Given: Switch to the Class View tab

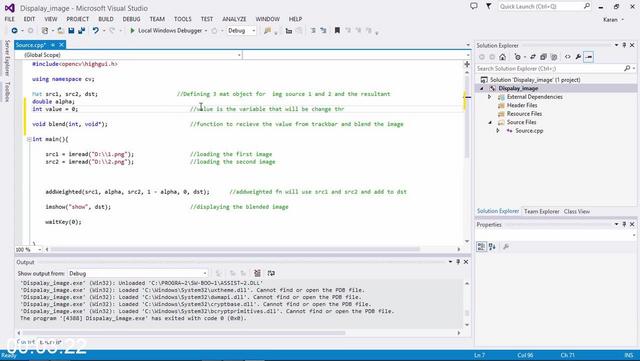Looking at the screenshot, I should tap(577, 211).
